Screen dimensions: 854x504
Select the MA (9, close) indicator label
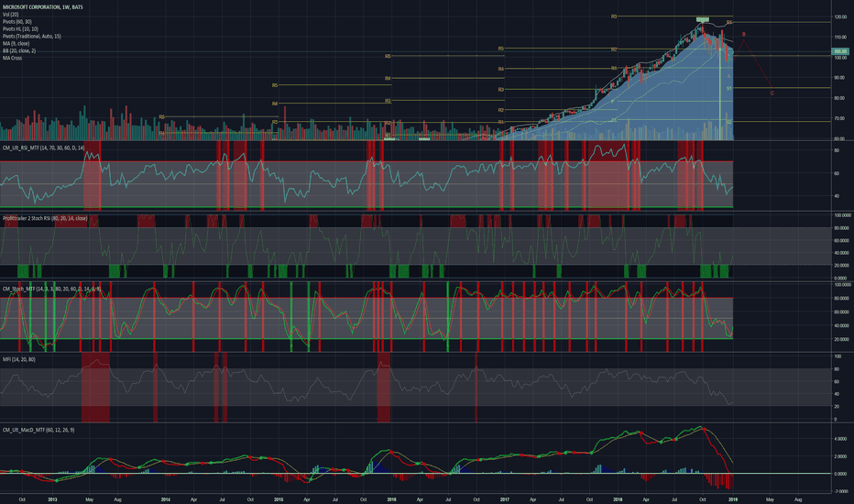16,43
